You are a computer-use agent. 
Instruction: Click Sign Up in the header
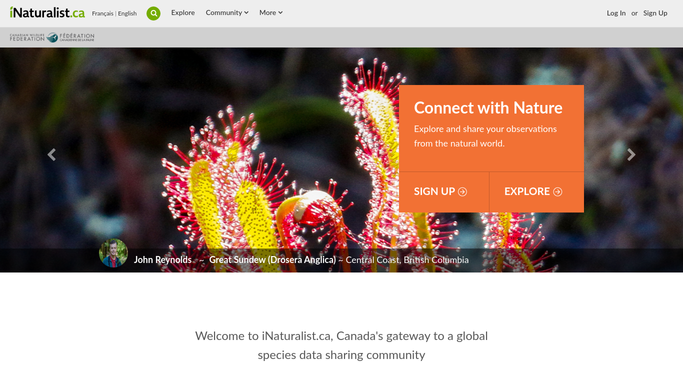click(x=655, y=13)
